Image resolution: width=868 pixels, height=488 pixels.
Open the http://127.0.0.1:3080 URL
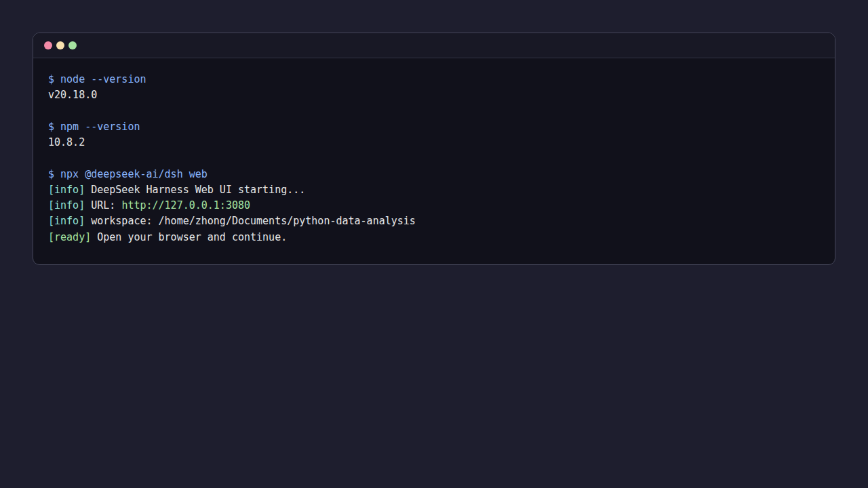186,205
